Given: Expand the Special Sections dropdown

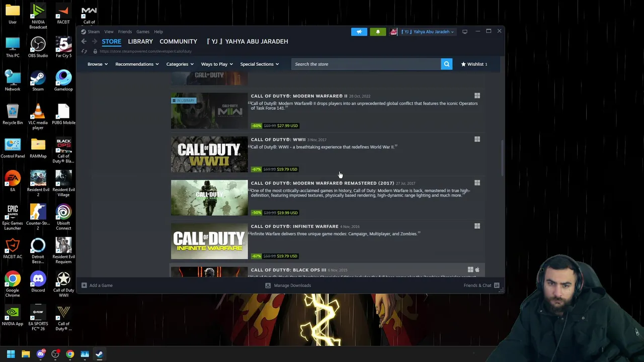Looking at the screenshot, I should 260,64.
